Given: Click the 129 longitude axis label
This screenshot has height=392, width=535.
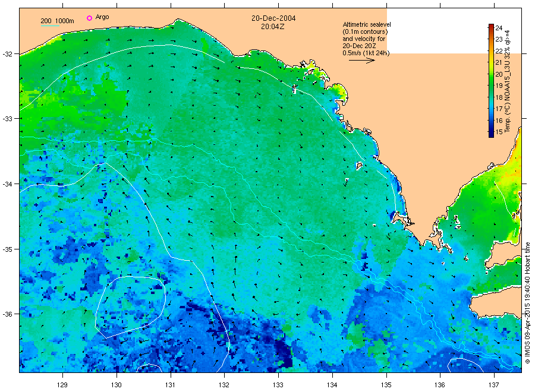Looking at the screenshot, I should (x=62, y=385).
